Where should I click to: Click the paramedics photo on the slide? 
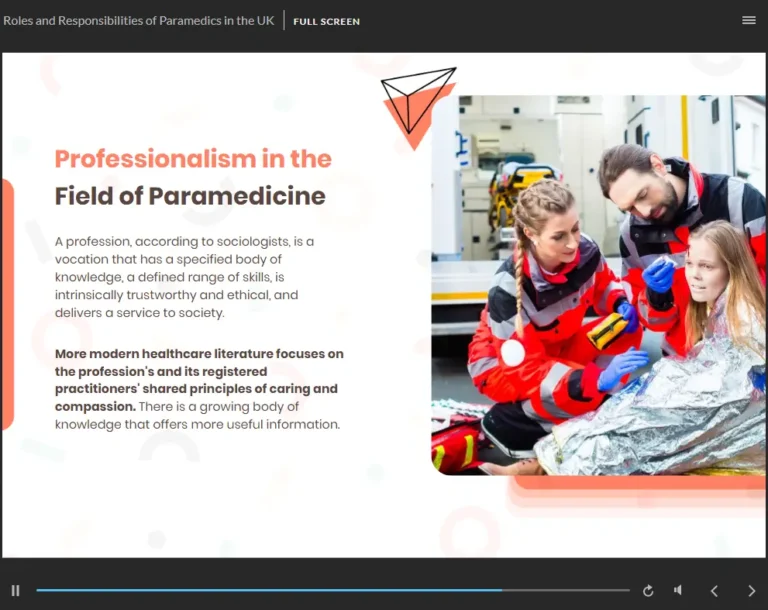coord(599,285)
